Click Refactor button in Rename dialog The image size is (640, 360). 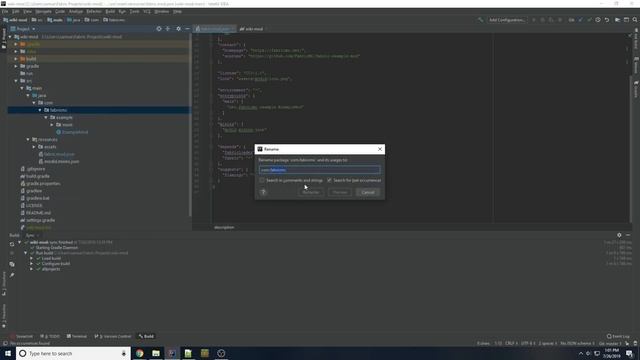pos(311,192)
